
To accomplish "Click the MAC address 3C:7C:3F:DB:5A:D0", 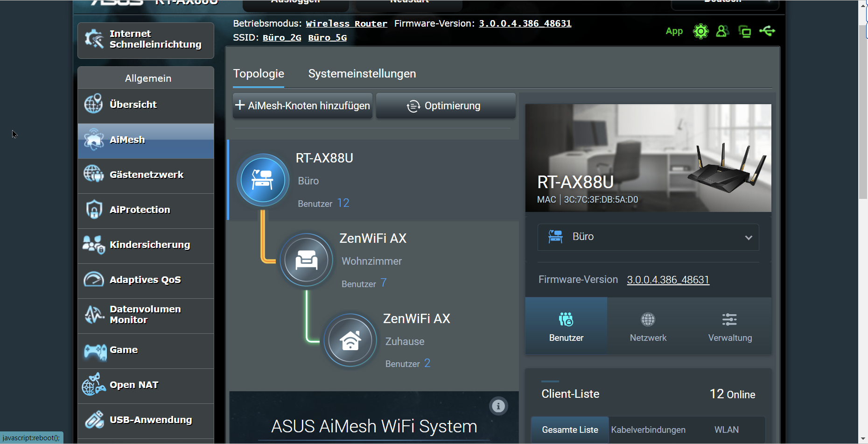I will coord(601,199).
